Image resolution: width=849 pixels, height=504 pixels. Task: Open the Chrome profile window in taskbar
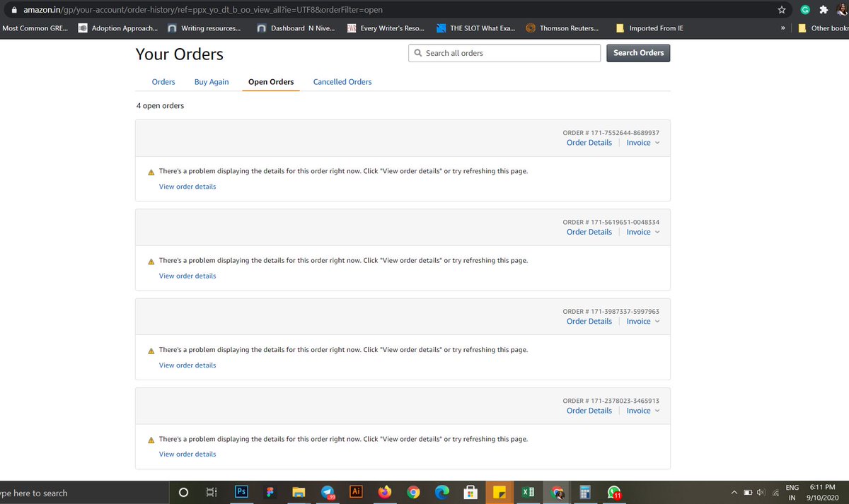pyautogui.click(x=558, y=493)
